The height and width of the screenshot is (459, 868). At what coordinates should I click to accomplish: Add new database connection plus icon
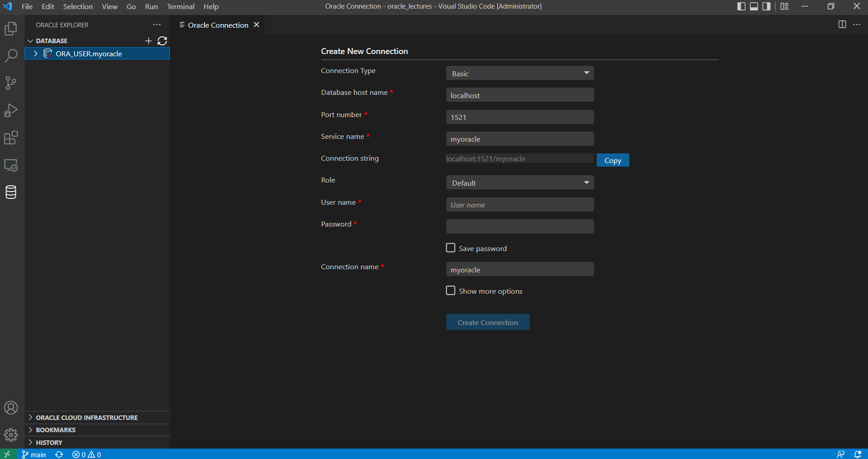(x=149, y=41)
